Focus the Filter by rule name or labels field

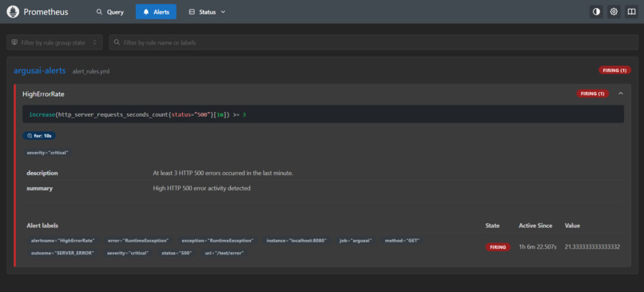373,42
